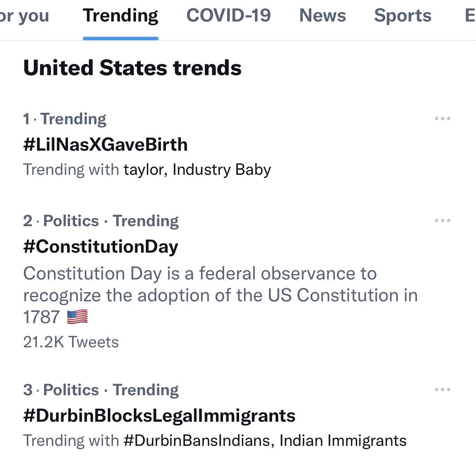The width and height of the screenshot is (476, 475).
Task: Select the Trending tab
Action: 120,16
